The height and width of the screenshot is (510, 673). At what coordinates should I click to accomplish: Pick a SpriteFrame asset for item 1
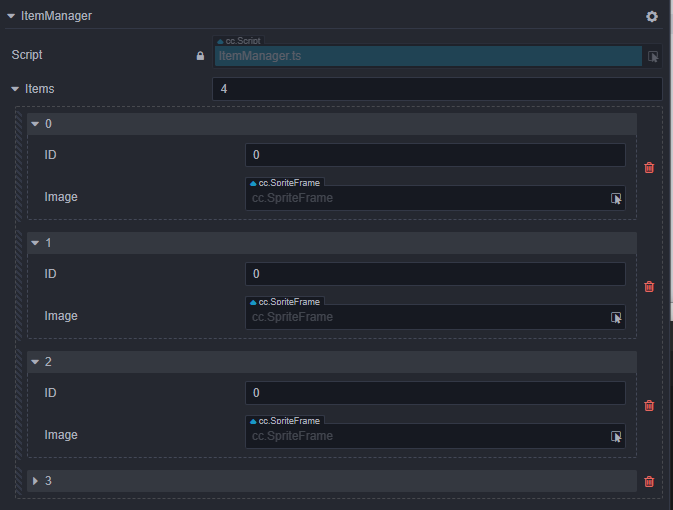[616, 317]
